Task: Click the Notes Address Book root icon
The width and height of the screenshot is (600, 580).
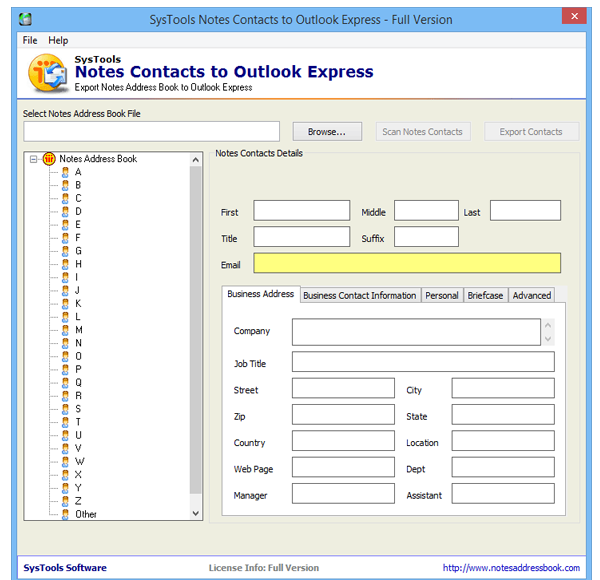Action: [x=49, y=158]
